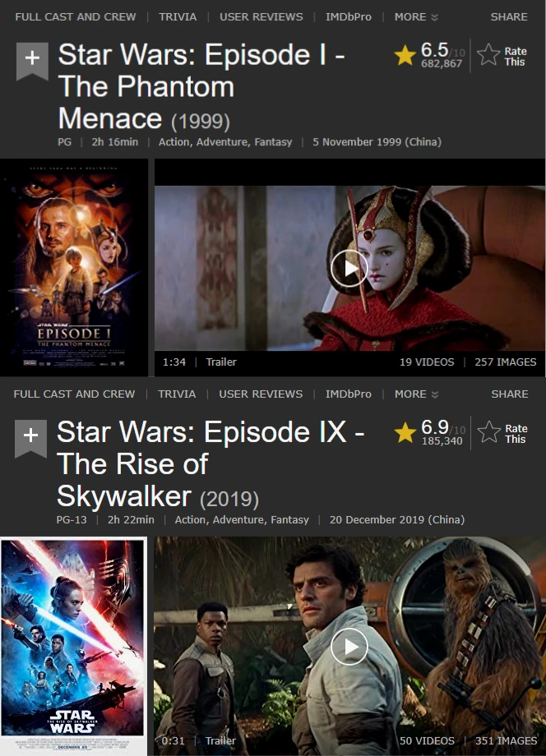This screenshot has width=546, height=756.
Task: View the 19 VIDEOS link
Action: [427, 362]
